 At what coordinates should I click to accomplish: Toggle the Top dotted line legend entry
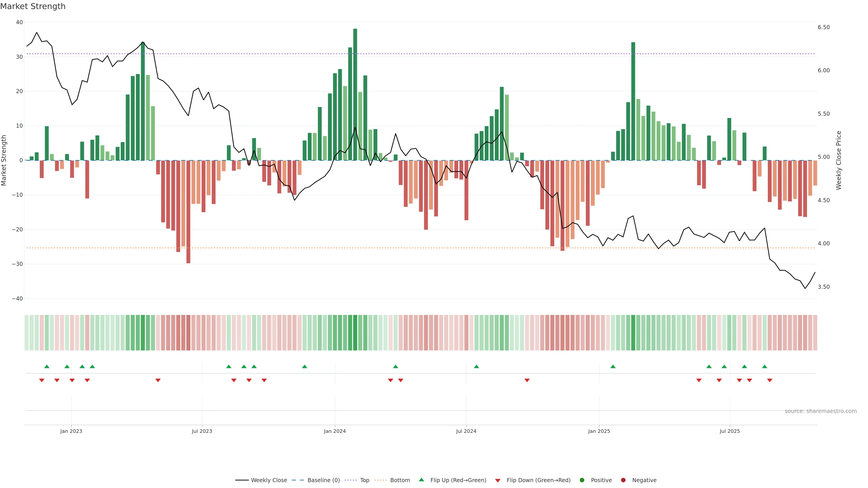click(x=364, y=480)
